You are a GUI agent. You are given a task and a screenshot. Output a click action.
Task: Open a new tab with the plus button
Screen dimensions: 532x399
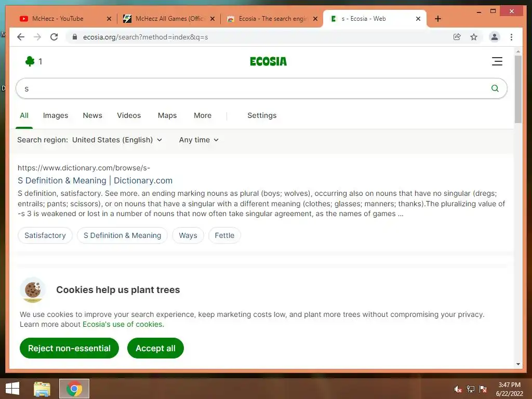(437, 19)
